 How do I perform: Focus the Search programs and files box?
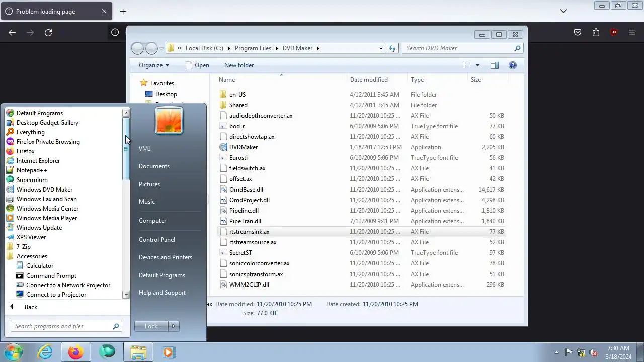66,326
